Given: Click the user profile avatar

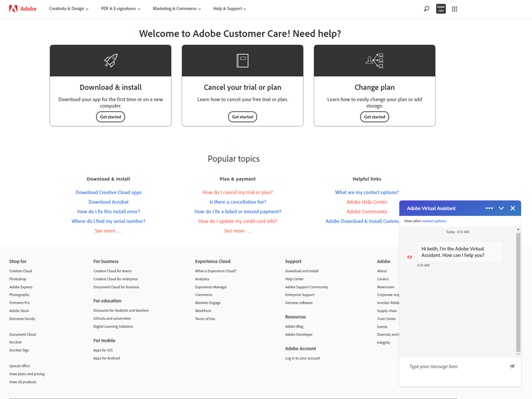Looking at the screenshot, I should pos(441,9).
